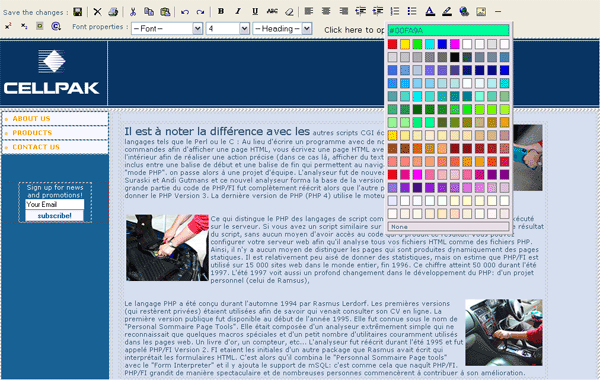600x380 pixels.
Task: Insert a horizontal rule line
Action: [x=498, y=11]
